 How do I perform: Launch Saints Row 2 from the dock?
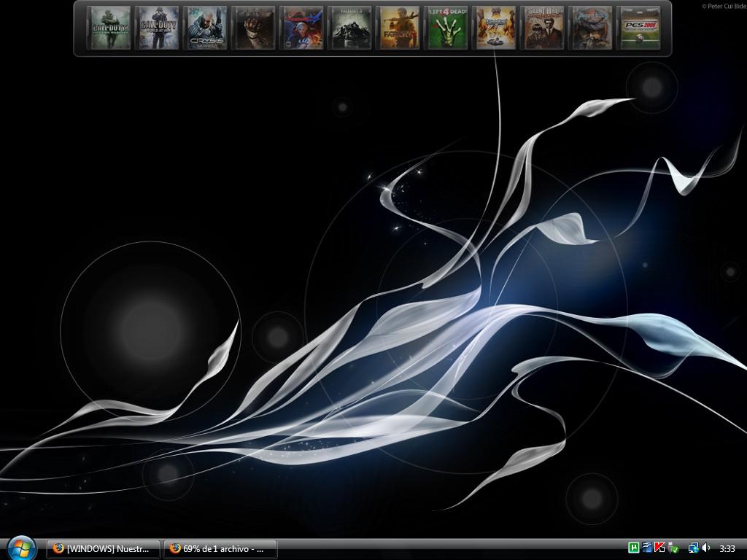coord(495,28)
